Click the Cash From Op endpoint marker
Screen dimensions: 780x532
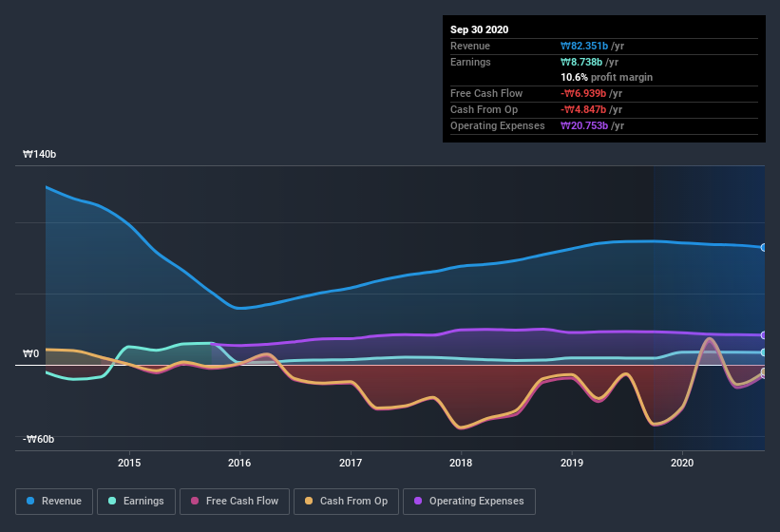[x=764, y=371]
